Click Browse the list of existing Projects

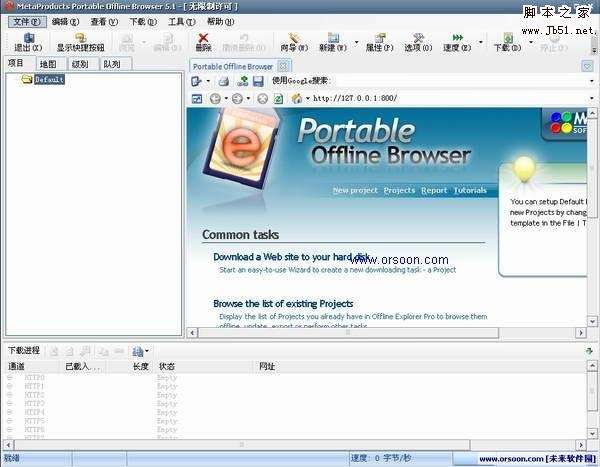tap(283, 304)
